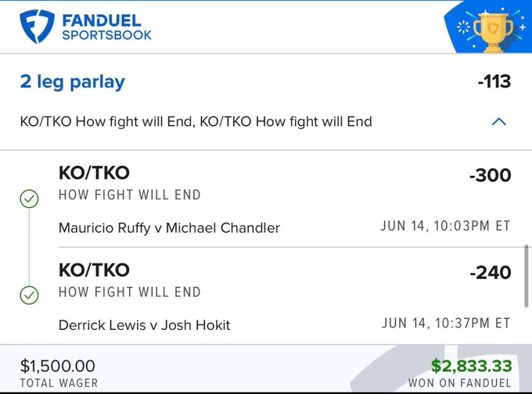The width and height of the screenshot is (532, 394).
Task: Collapse the parlay details with the chevron
Action: 499,121
